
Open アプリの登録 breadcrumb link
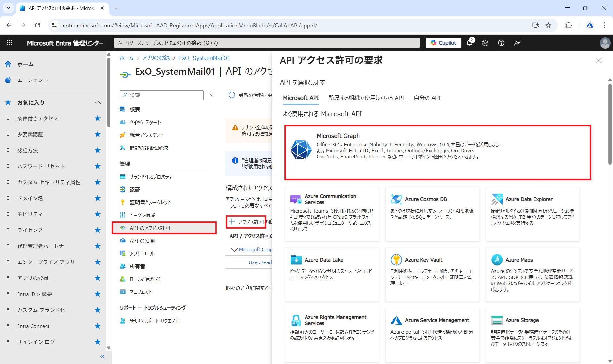pos(156,58)
